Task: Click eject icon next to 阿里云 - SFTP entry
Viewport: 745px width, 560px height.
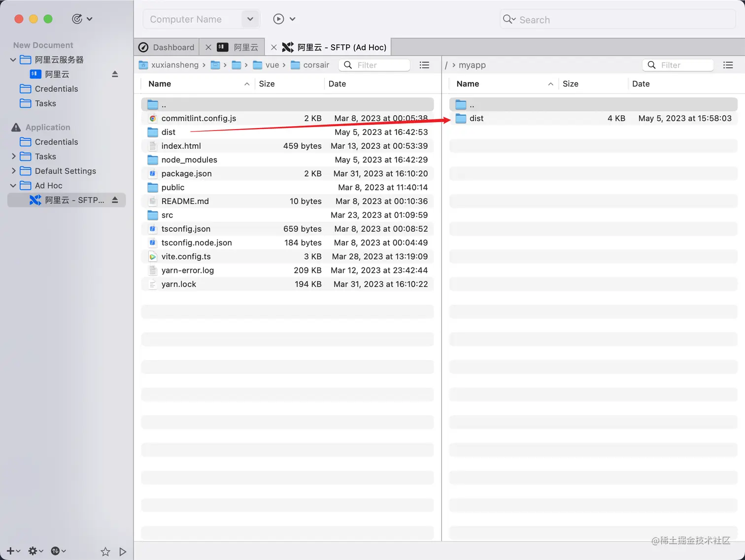Action: [115, 199]
